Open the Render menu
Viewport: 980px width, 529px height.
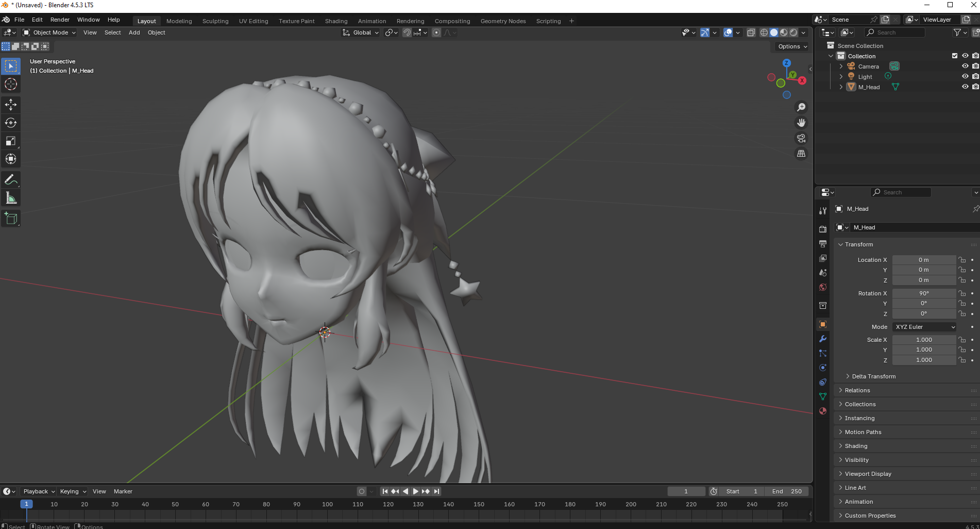pos(60,20)
